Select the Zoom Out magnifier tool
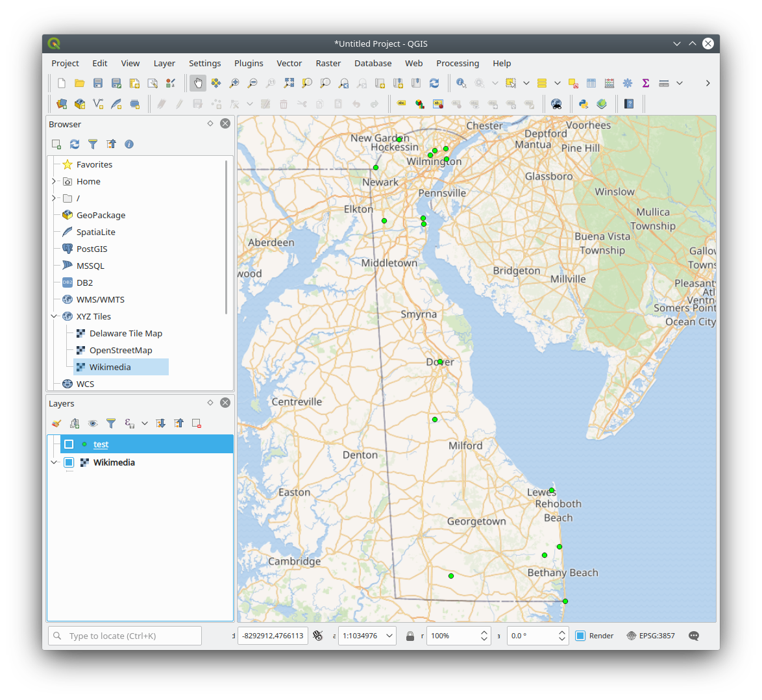 (x=252, y=83)
